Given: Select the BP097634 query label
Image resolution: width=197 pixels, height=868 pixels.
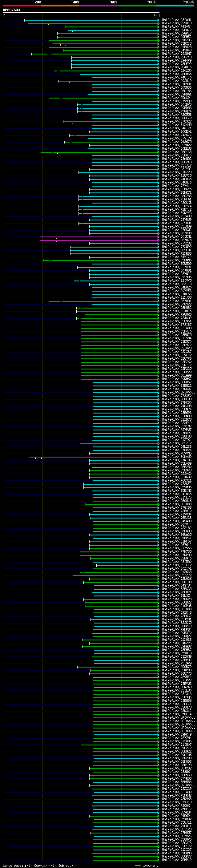Looking at the screenshot, I should [11, 10].
